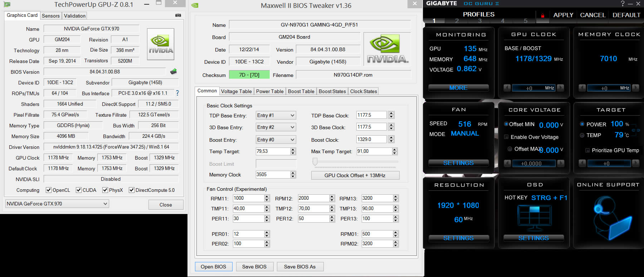Click NVIDIA logo in BIOS Tweaker

point(387,49)
